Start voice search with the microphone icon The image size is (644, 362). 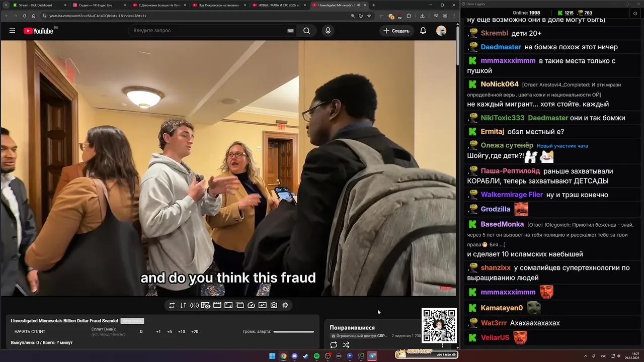point(328,31)
